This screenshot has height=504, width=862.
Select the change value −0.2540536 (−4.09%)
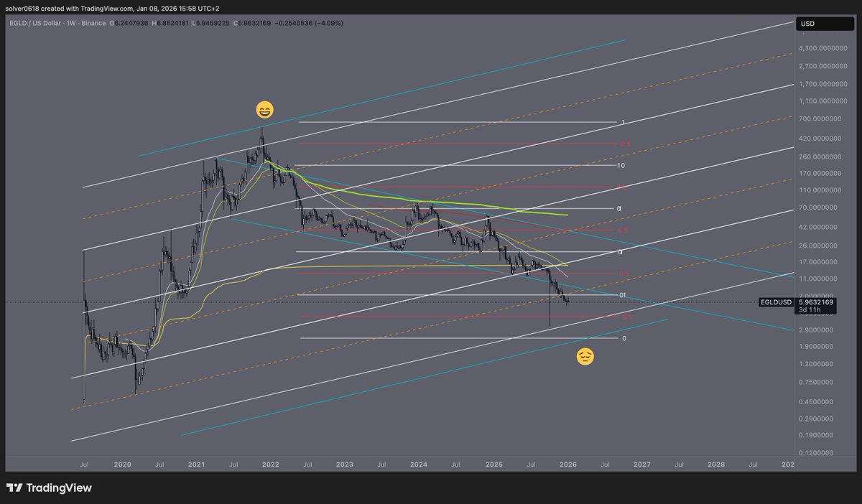(x=307, y=24)
